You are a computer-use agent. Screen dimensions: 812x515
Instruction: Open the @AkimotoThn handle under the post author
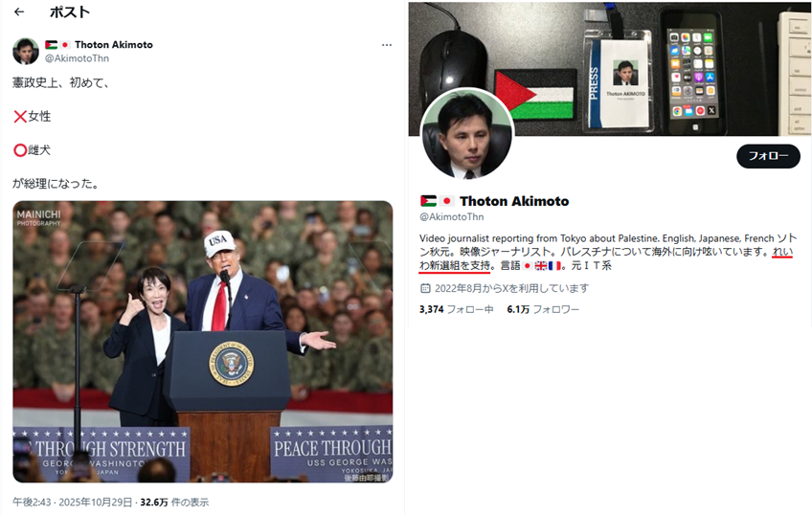point(77,58)
